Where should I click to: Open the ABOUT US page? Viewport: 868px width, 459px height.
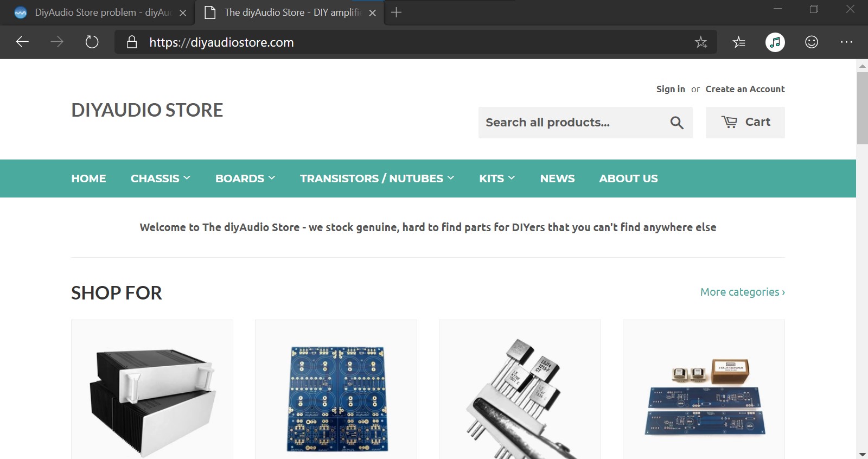point(628,178)
